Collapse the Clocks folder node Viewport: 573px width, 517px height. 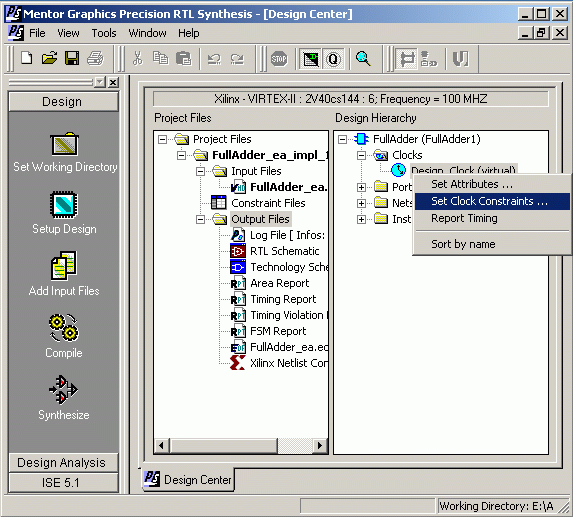pyautogui.click(x=361, y=155)
